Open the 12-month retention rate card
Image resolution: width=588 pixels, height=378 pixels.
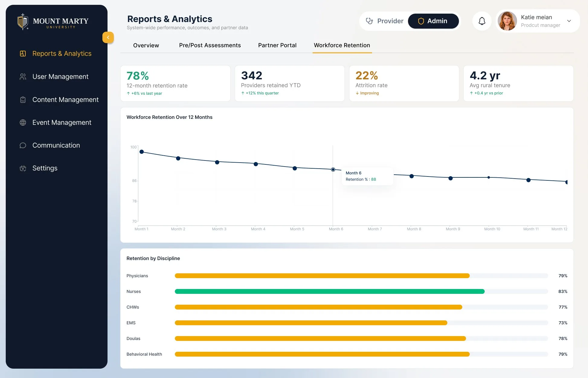coord(175,84)
